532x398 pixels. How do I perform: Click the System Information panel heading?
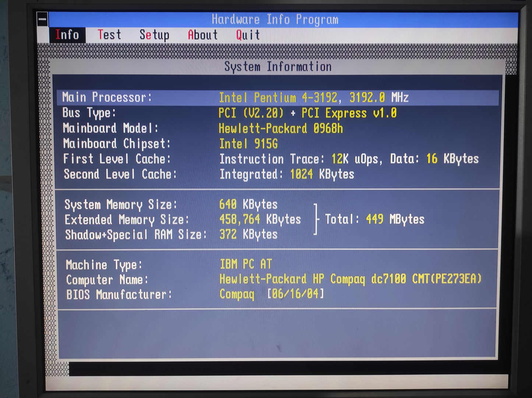278,67
